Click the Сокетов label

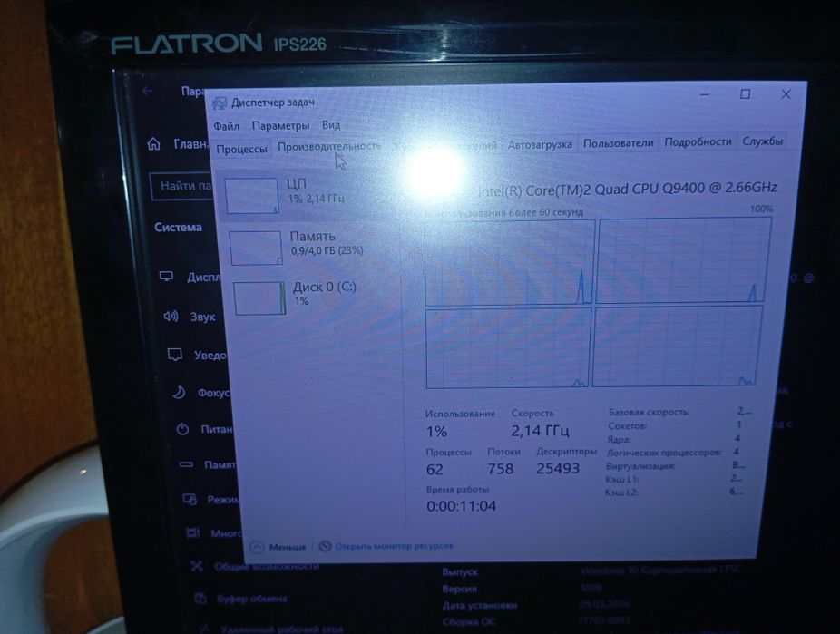pos(628,426)
